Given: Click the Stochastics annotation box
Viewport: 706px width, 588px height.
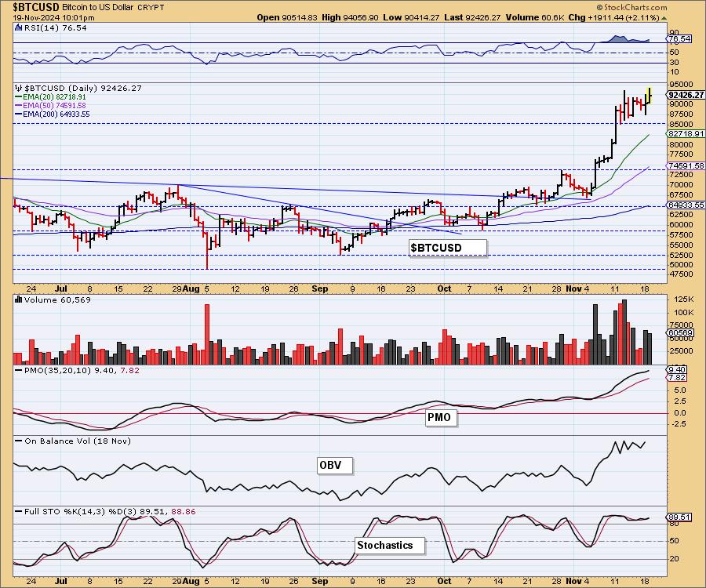Looking at the screenshot, I should (x=390, y=545).
